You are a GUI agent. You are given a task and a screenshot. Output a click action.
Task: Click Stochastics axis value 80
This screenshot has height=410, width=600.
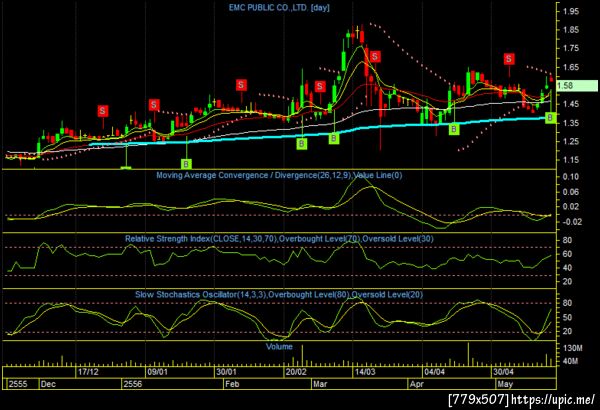pos(568,303)
